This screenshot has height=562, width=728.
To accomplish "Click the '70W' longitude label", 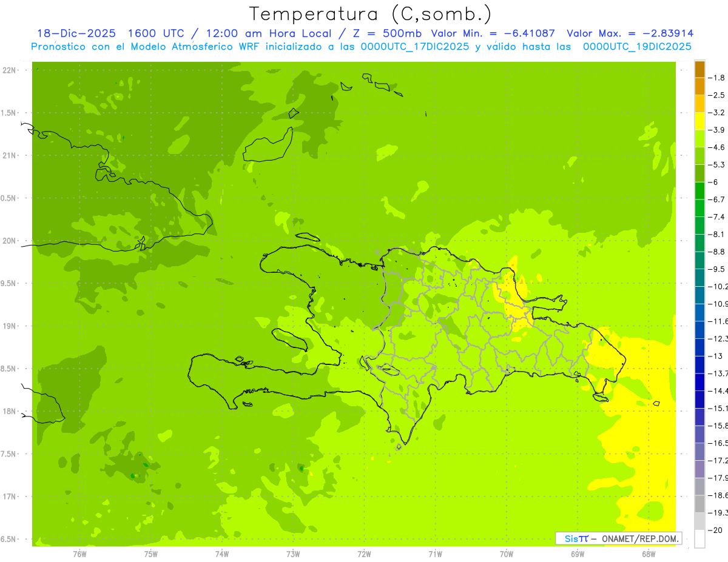I will (506, 554).
